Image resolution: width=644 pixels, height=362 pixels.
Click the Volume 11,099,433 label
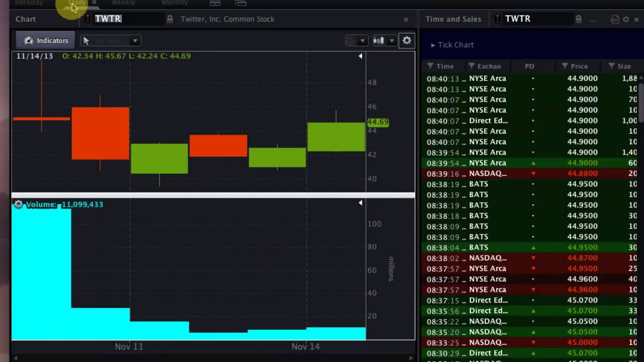(64, 205)
